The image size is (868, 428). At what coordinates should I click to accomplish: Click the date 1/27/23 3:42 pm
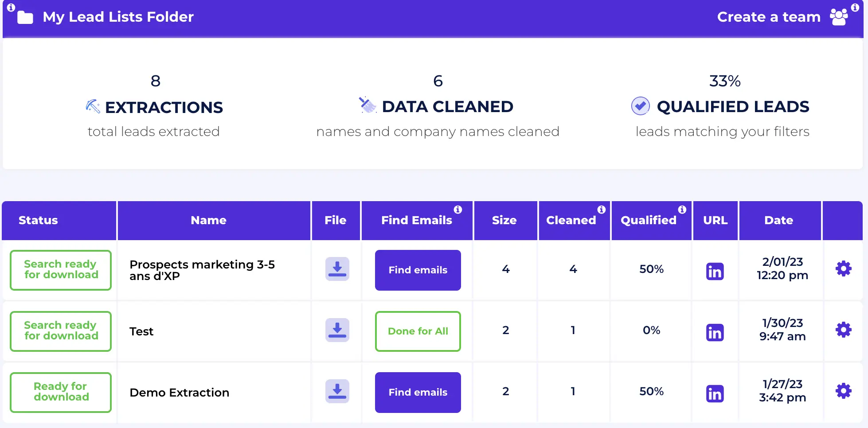[782, 391]
